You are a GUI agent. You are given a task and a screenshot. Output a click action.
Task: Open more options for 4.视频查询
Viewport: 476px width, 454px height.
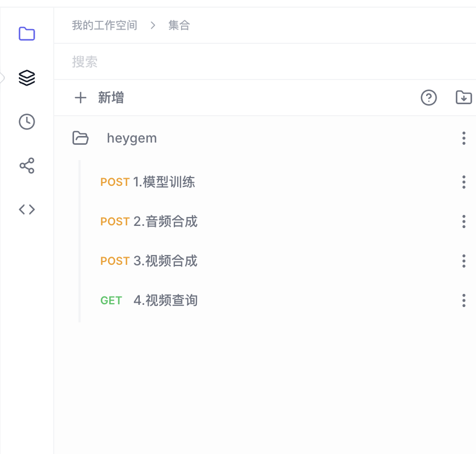[463, 300]
